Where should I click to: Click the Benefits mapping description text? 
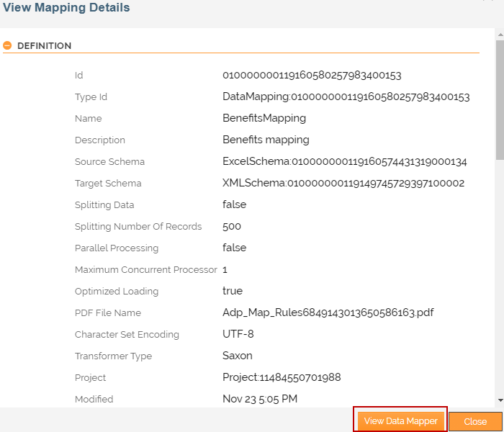coord(266,140)
